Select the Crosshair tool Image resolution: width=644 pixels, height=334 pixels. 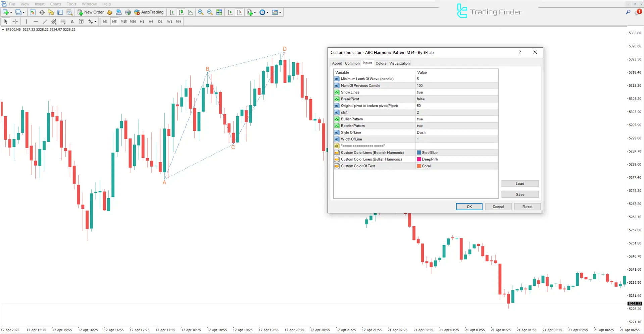(x=15, y=21)
